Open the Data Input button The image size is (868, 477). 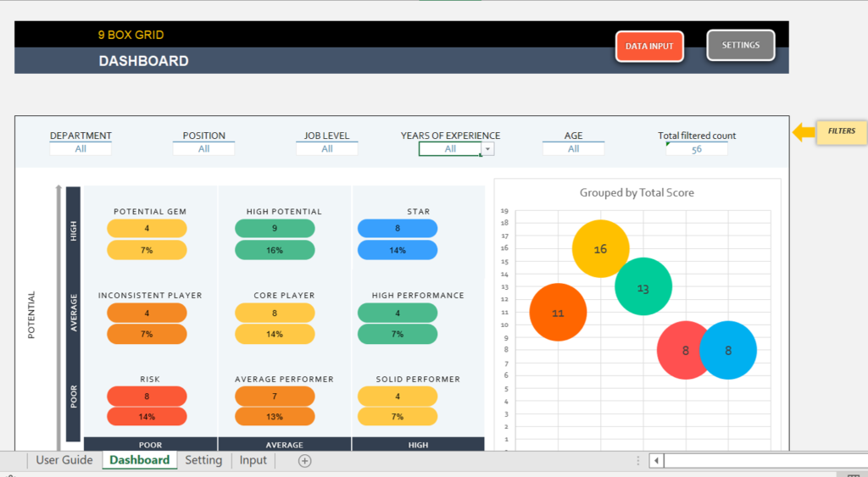[x=649, y=47]
